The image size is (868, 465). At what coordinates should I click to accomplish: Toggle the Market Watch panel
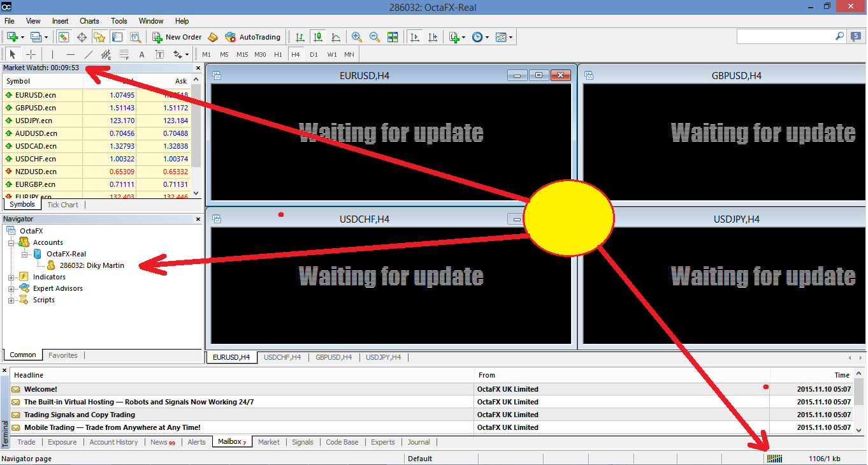click(x=63, y=36)
